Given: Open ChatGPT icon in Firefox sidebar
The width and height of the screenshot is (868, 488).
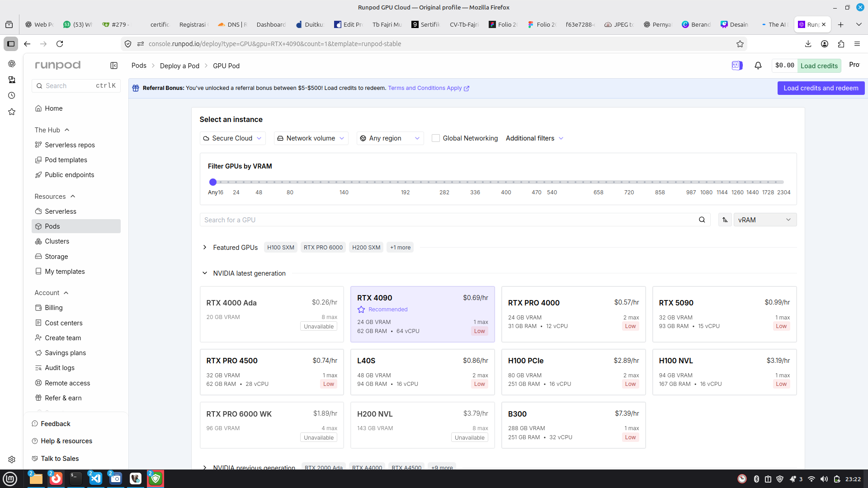Looking at the screenshot, I should point(12,64).
